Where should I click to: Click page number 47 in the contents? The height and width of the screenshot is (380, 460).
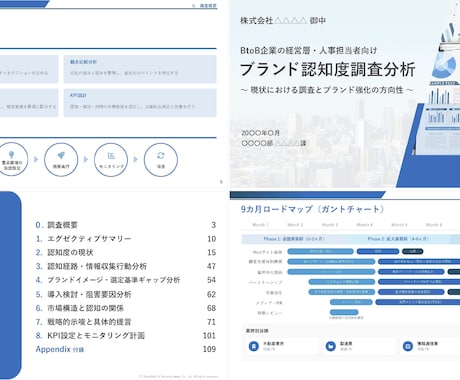211,266
